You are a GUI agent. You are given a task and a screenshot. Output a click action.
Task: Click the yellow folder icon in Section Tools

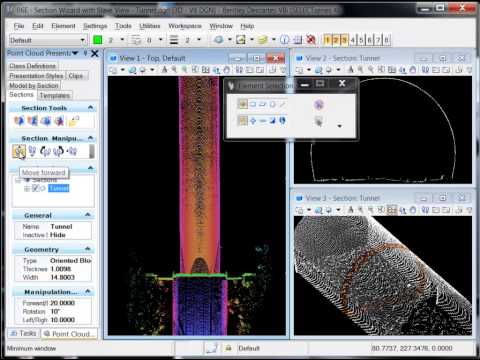click(73, 121)
